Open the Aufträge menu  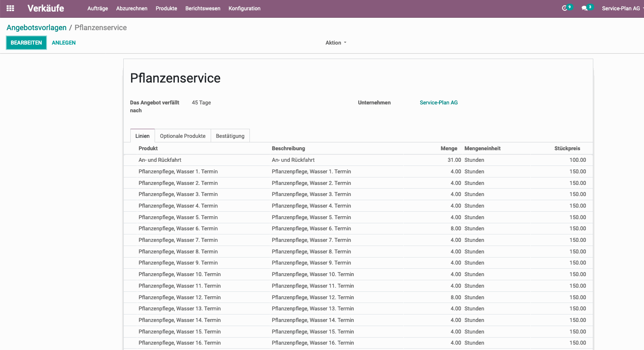tap(98, 8)
